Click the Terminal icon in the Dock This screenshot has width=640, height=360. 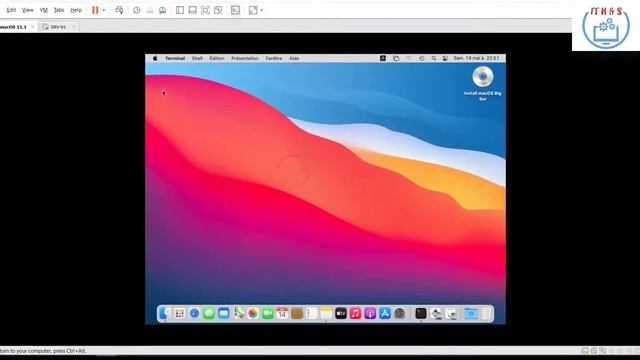point(421,313)
